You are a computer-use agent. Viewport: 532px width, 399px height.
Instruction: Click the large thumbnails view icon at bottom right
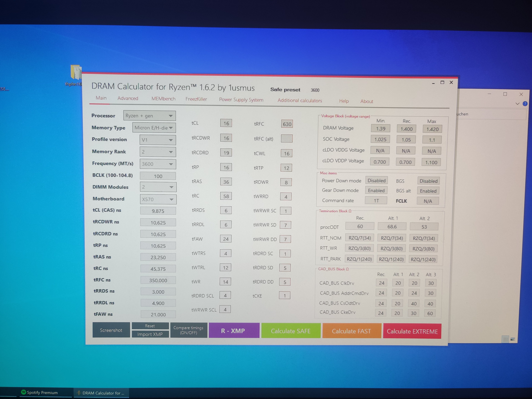tap(513, 339)
